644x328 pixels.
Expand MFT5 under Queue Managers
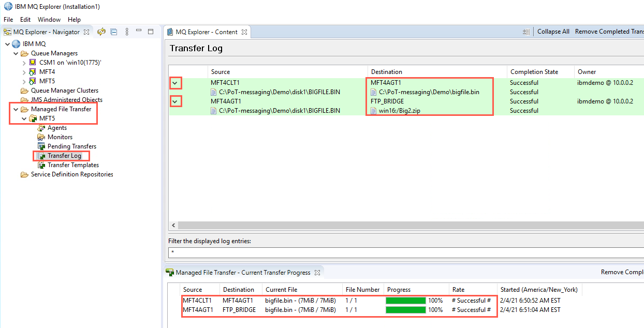point(24,81)
